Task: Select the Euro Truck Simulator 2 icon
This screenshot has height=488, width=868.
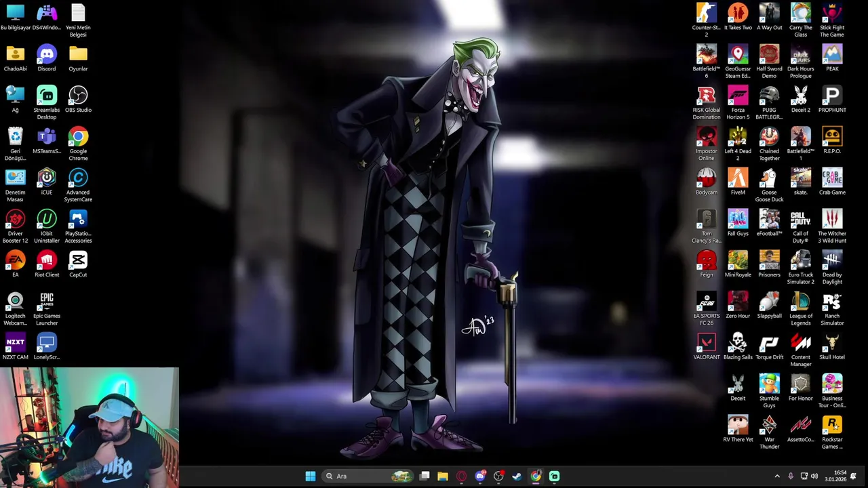Action: 800,268
